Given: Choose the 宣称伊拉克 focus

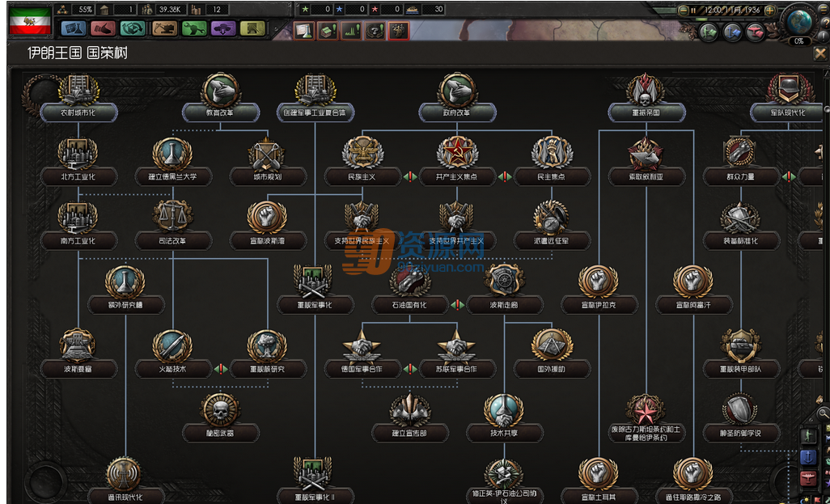Looking at the screenshot, I should coord(599,290).
